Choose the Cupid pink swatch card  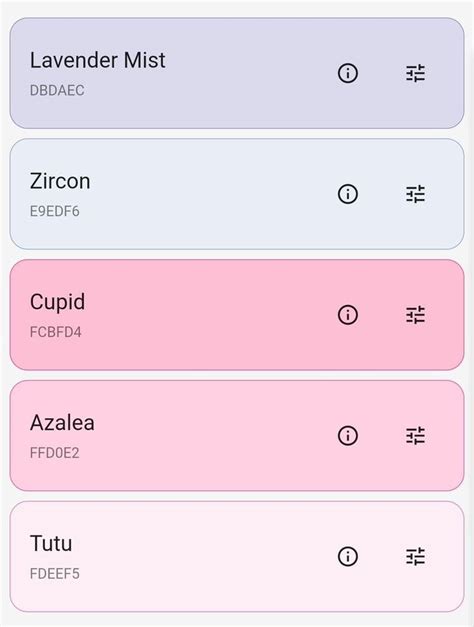[237, 315]
